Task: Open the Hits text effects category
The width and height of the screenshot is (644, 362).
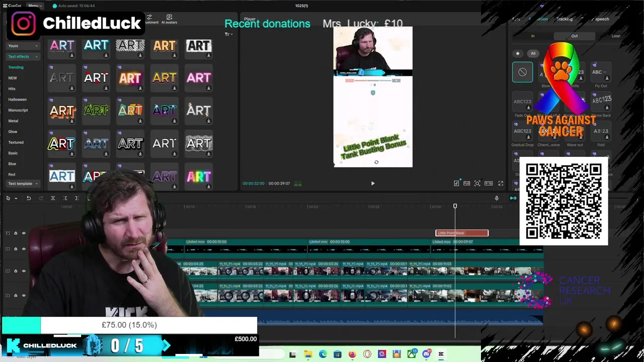Action: click(12, 88)
